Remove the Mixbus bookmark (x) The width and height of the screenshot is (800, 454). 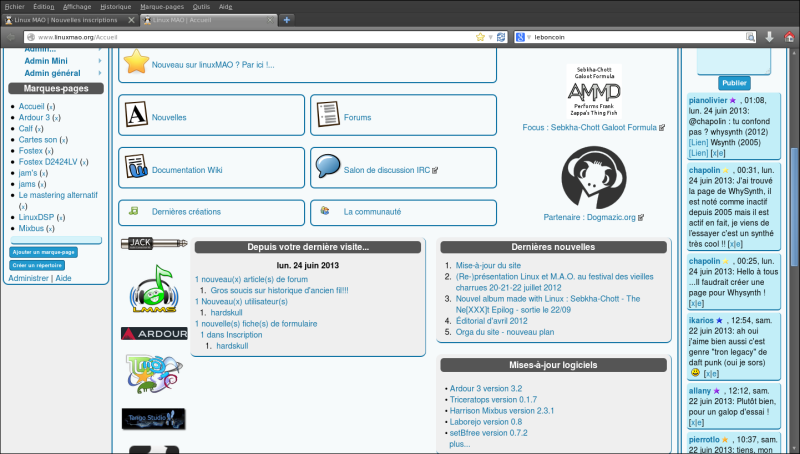50,229
